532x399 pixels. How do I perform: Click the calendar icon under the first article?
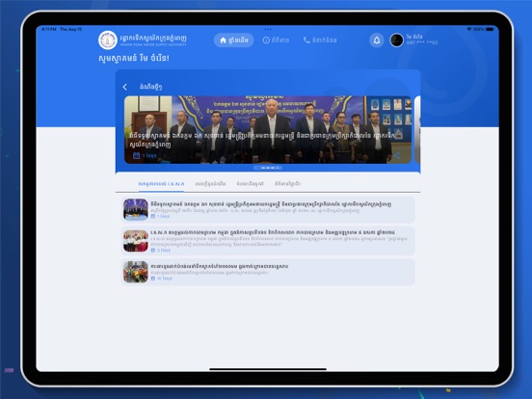coord(153,216)
